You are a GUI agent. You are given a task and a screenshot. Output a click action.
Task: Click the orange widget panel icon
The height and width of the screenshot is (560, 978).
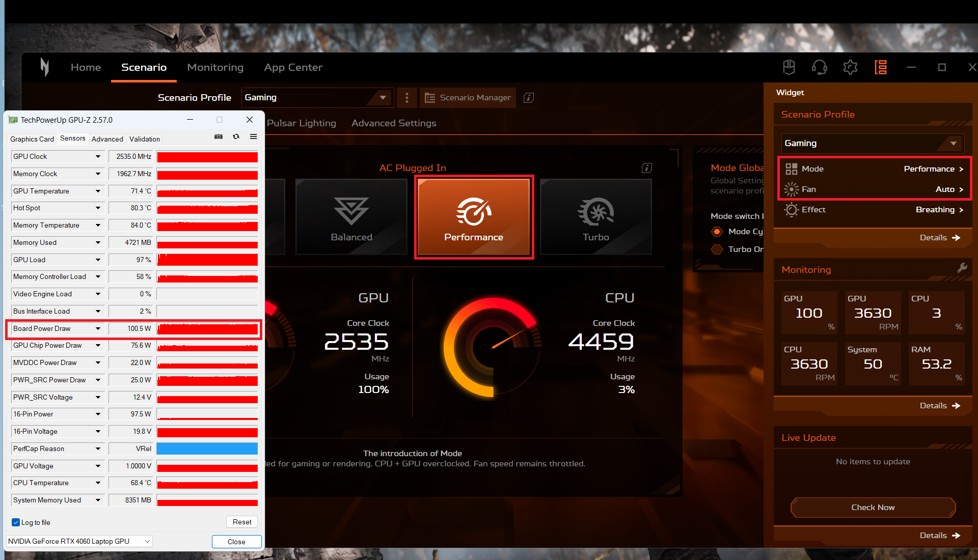click(881, 67)
